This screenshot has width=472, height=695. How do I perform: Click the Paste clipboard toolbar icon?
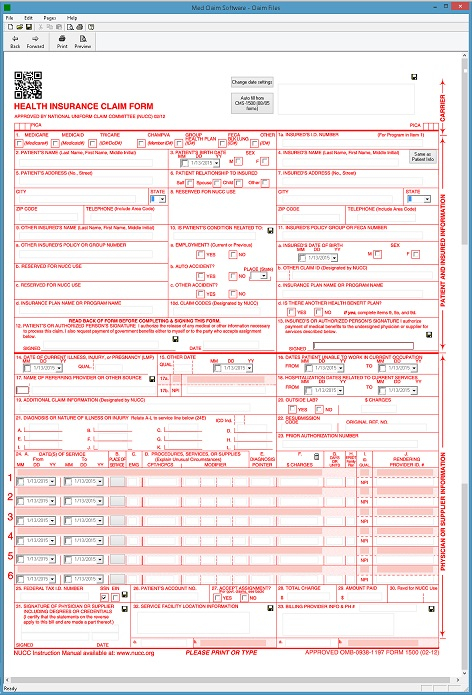pos(58,27)
